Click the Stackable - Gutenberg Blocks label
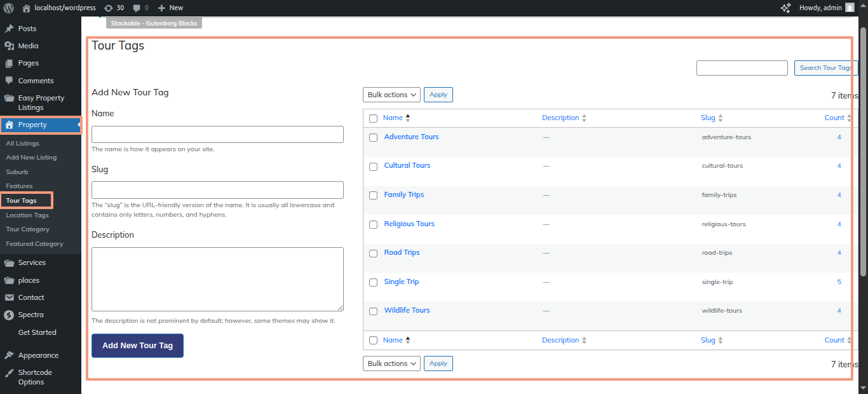This screenshot has height=394, width=868. 154,24
